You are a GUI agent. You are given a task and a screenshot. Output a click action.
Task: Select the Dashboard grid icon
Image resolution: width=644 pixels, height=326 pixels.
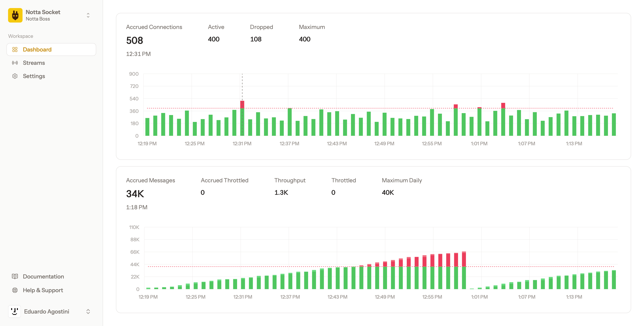(x=15, y=49)
